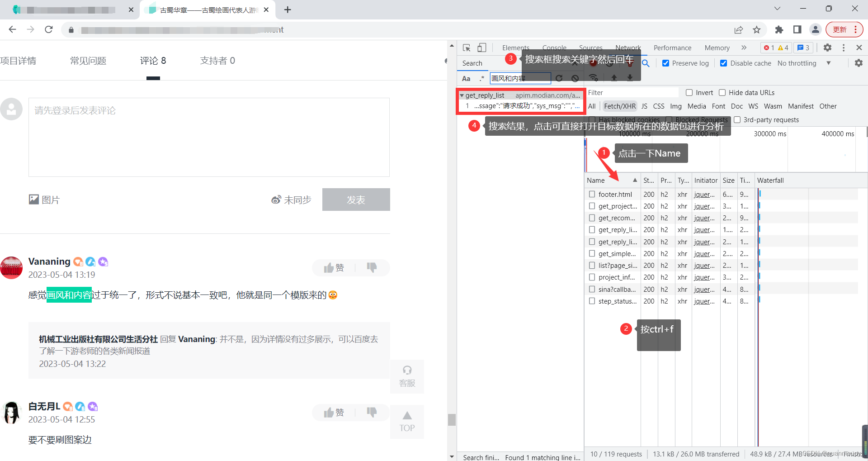Select the DevTools inspect element tool

(x=467, y=48)
